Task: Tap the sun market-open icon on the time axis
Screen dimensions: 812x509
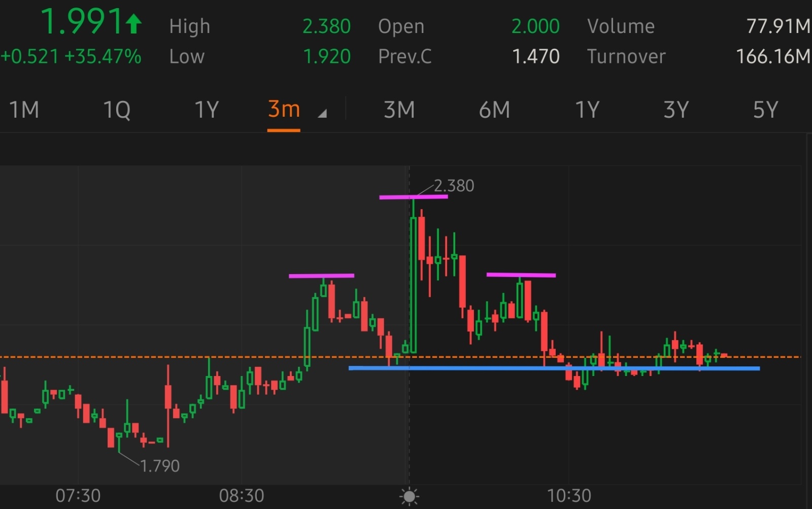Action: tap(409, 496)
